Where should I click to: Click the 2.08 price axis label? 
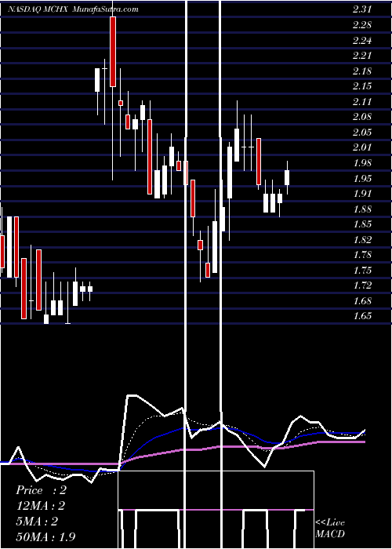coord(362,117)
